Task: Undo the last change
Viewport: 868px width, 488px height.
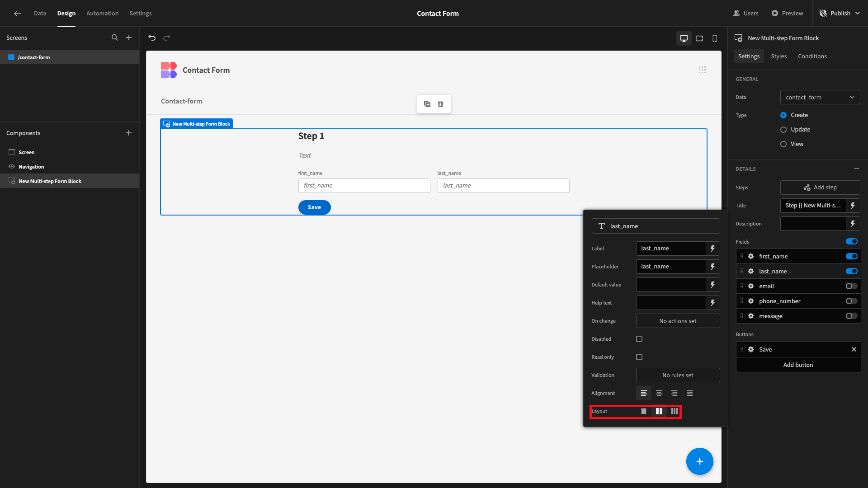Action: coord(152,38)
